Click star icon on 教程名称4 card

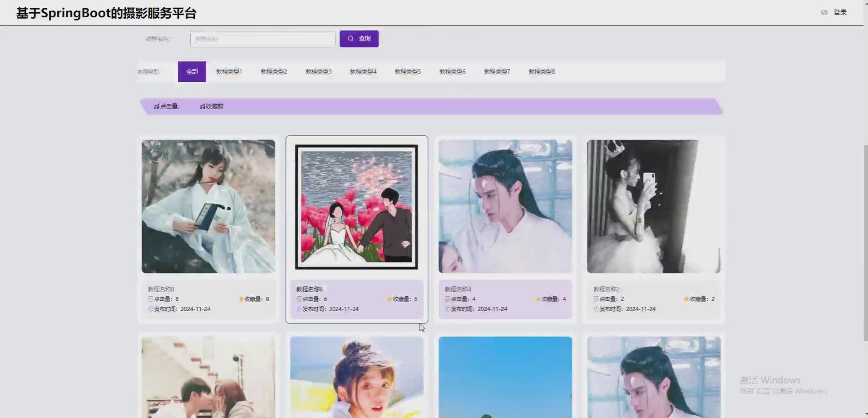click(538, 299)
